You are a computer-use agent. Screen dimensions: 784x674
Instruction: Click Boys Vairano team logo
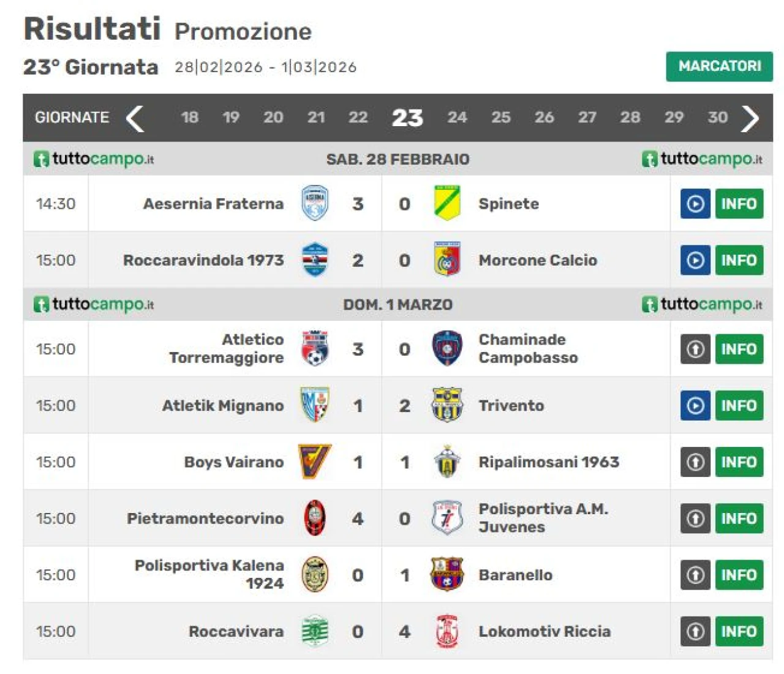click(315, 462)
